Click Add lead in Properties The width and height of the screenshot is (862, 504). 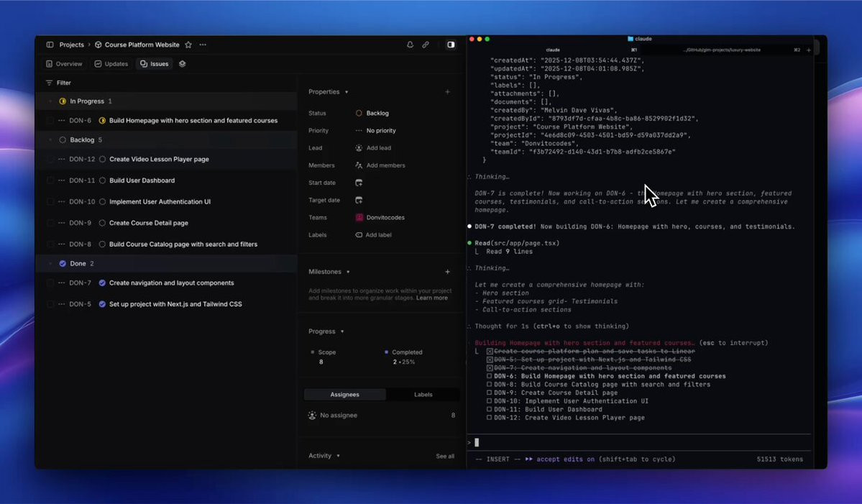click(373, 148)
